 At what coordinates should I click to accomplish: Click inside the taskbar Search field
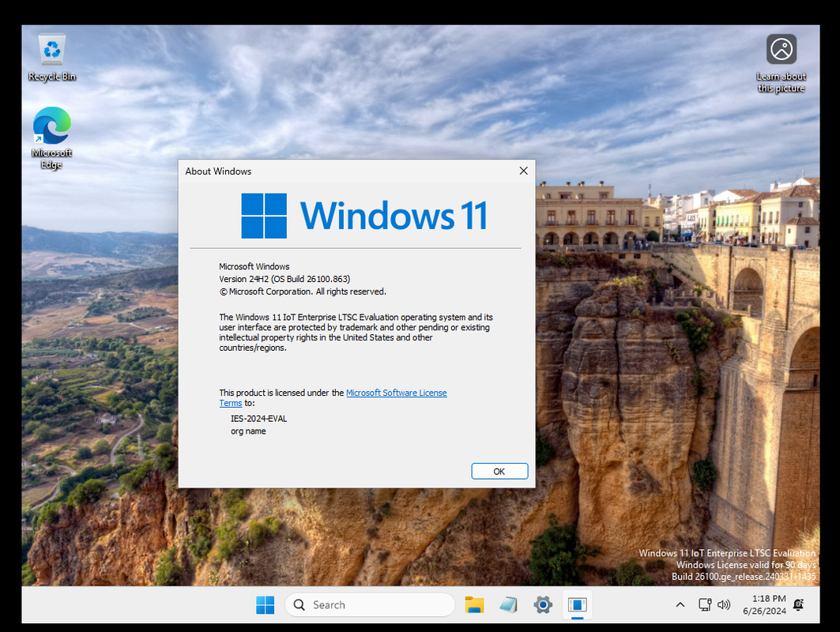pyautogui.click(x=370, y=604)
